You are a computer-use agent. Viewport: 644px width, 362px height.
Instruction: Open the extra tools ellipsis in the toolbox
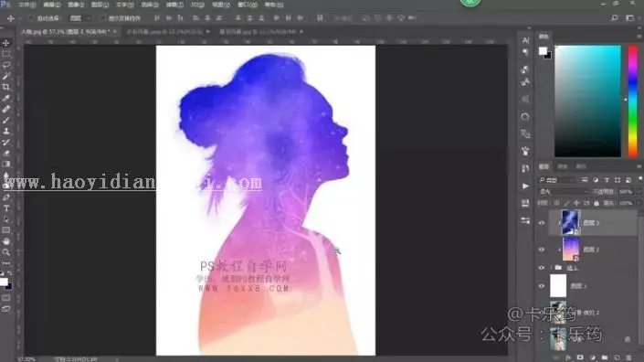(x=6, y=263)
